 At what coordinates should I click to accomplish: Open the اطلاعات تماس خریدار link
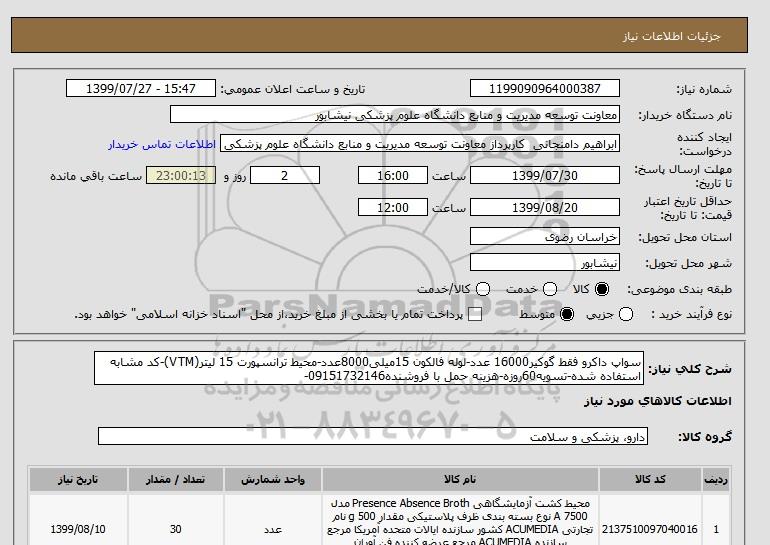click(x=162, y=145)
